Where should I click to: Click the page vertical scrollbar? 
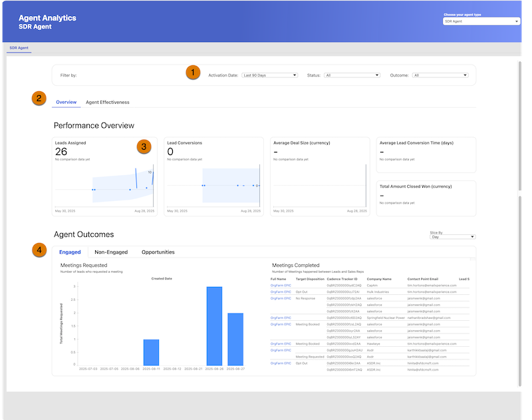click(x=519, y=126)
